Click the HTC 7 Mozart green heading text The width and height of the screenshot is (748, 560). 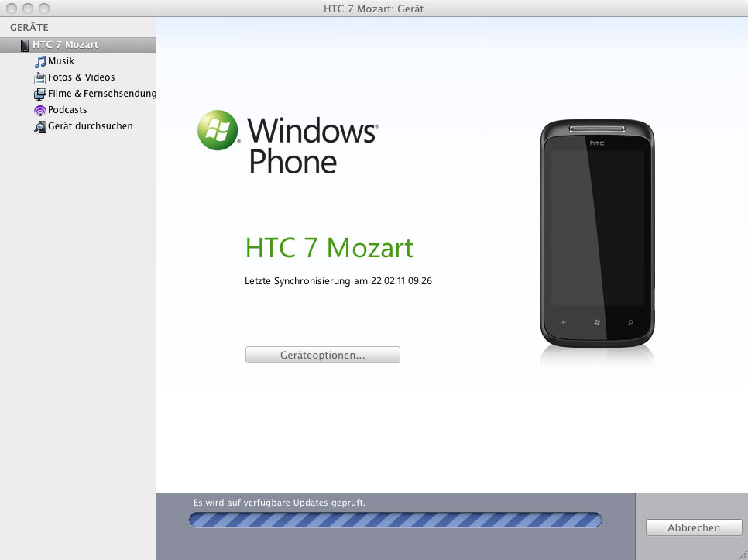[x=328, y=248]
